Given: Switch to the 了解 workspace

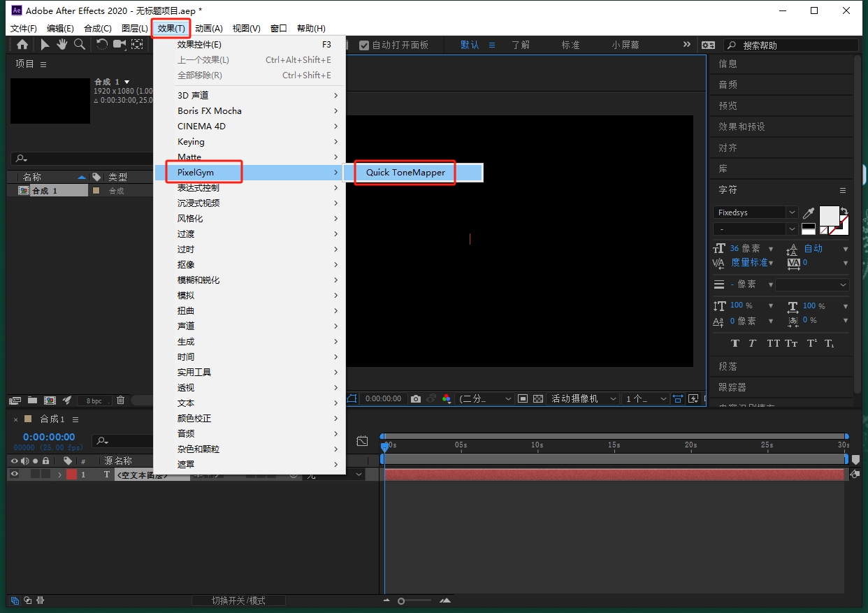Looking at the screenshot, I should pos(521,45).
